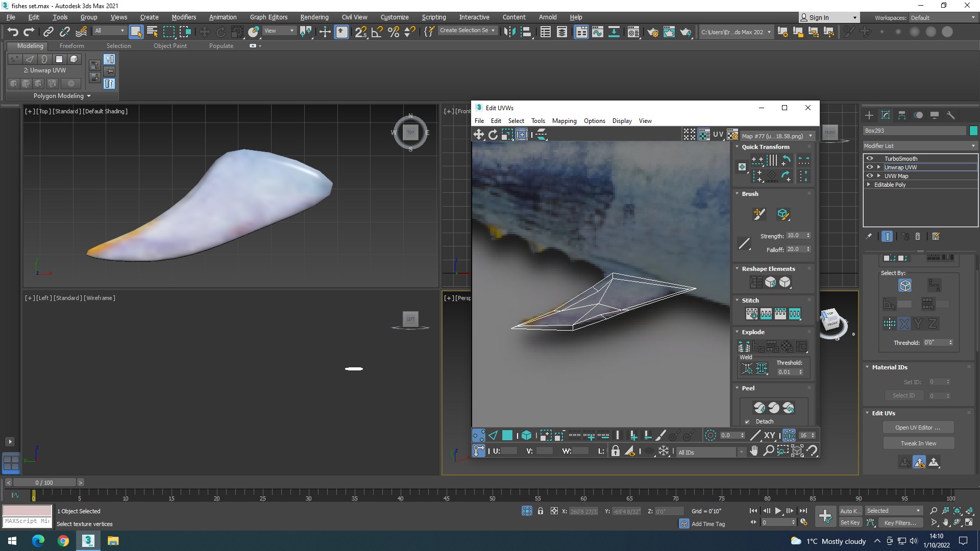Switch to the Freeform ribbon tab
980x551 pixels.
(71, 46)
